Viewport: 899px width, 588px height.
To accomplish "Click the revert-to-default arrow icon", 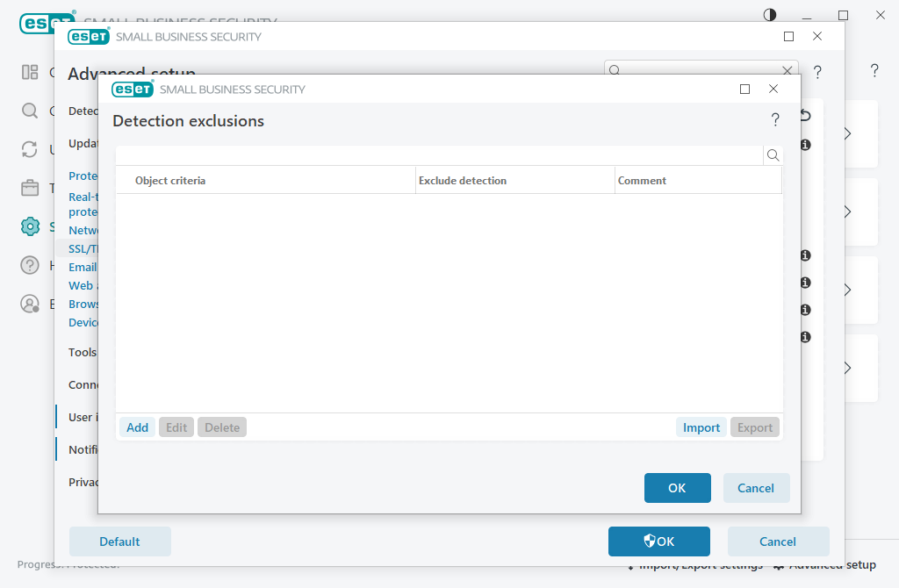I will (x=804, y=114).
